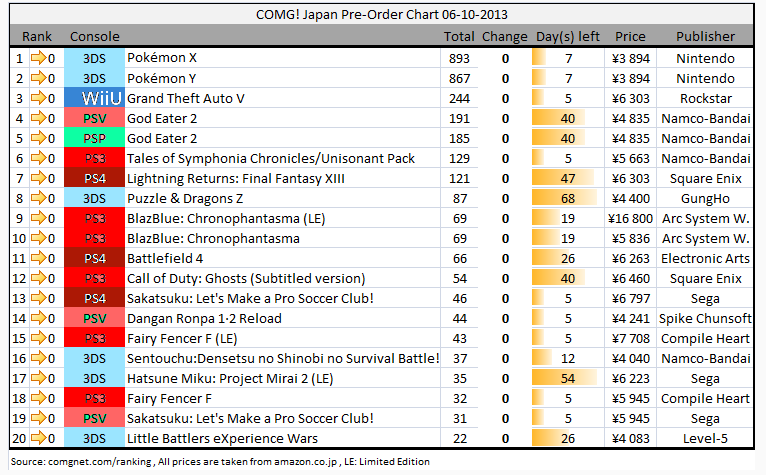766x475 pixels.
Task: Click the days-left bar showing 68
Action: [566, 198]
